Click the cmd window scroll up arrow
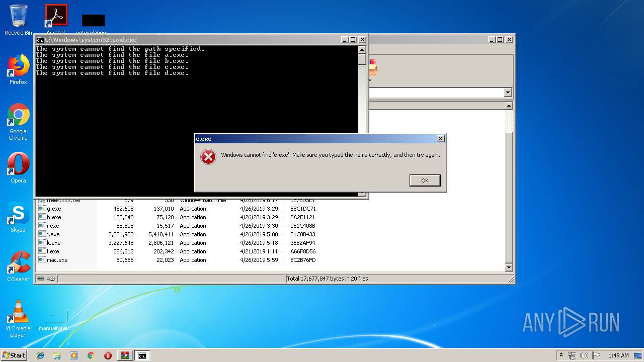The image size is (644, 362). (362, 49)
